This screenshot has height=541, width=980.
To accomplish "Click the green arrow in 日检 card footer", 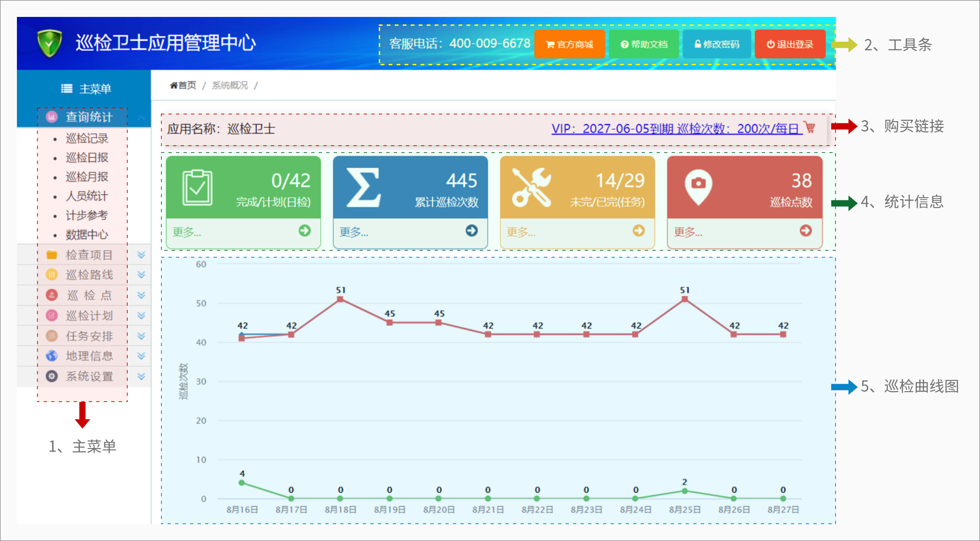I will (x=305, y=231).
